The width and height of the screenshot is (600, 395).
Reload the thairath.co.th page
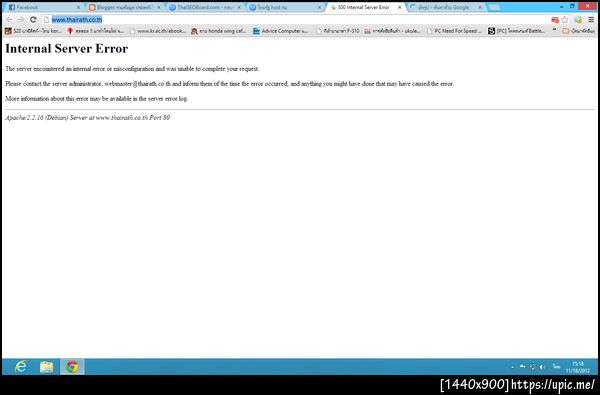tap(33, 20)
